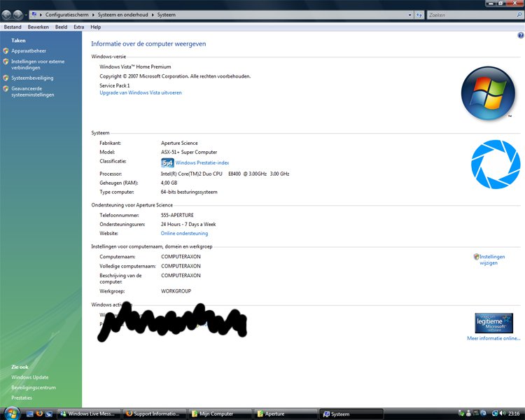Screen dimensions: 525x420
Task: Open Meer informatie online link
Action: (x=493, y=338)
